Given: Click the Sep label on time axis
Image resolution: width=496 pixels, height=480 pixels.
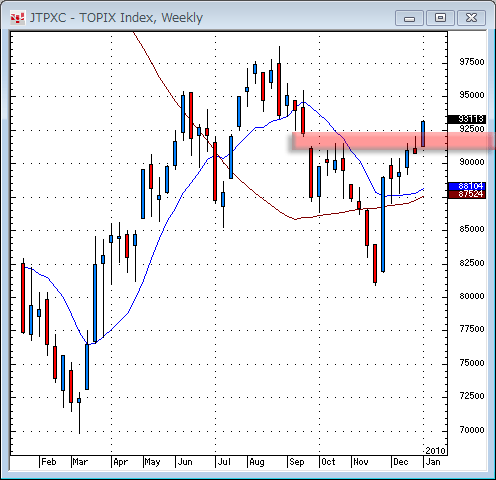Looking at the screenshot, I should click(297, 463).
